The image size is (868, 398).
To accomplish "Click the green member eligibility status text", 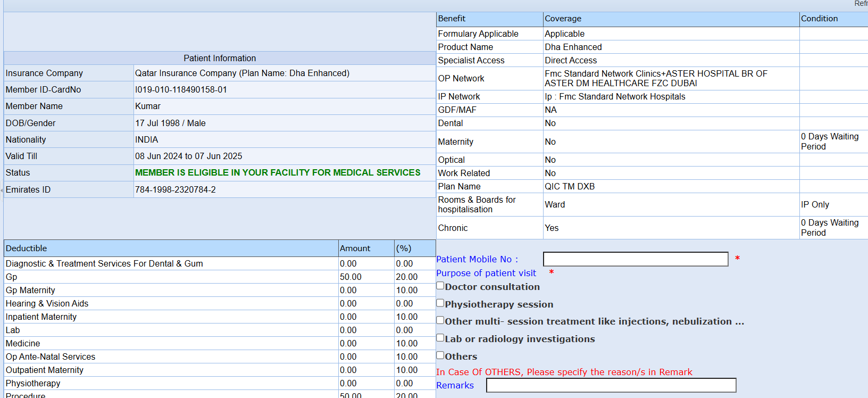I will click(278, 172).
